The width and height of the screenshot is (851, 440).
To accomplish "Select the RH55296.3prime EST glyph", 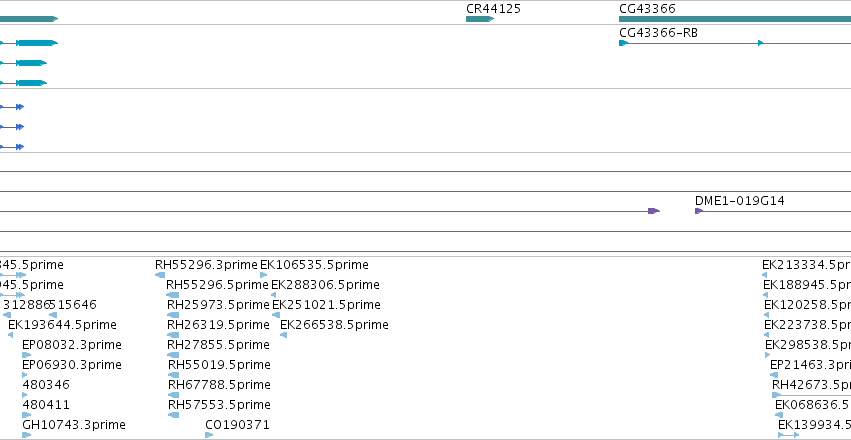I will click(160, 275).
